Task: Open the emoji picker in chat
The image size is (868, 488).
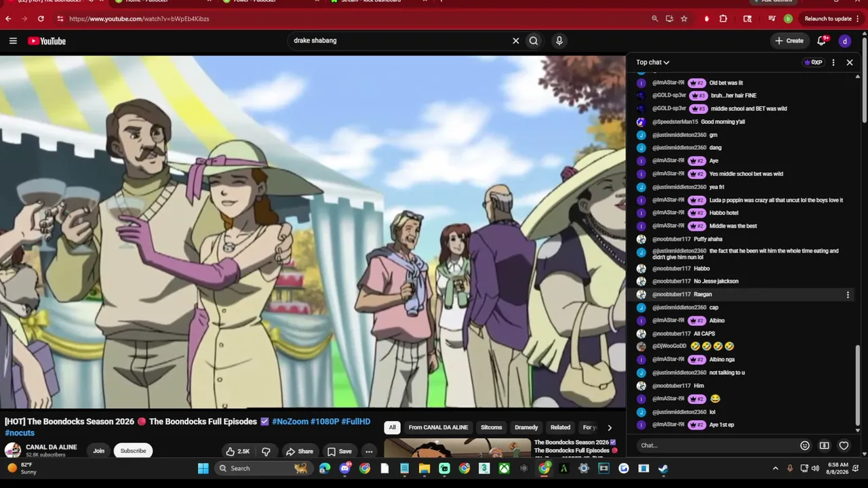Action: [x=805, y=445]
